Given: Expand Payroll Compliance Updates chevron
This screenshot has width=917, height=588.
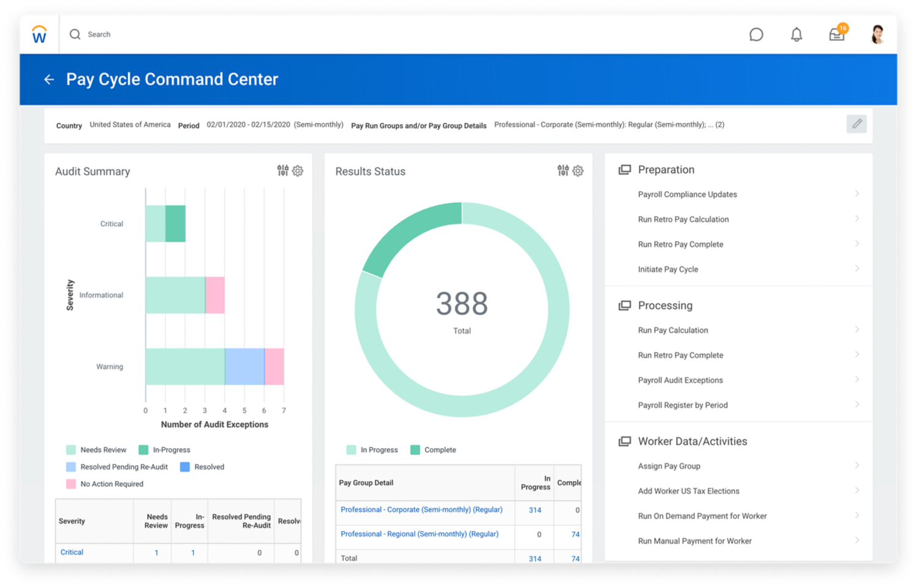Looking at the screenshot, I should (856, 194).
